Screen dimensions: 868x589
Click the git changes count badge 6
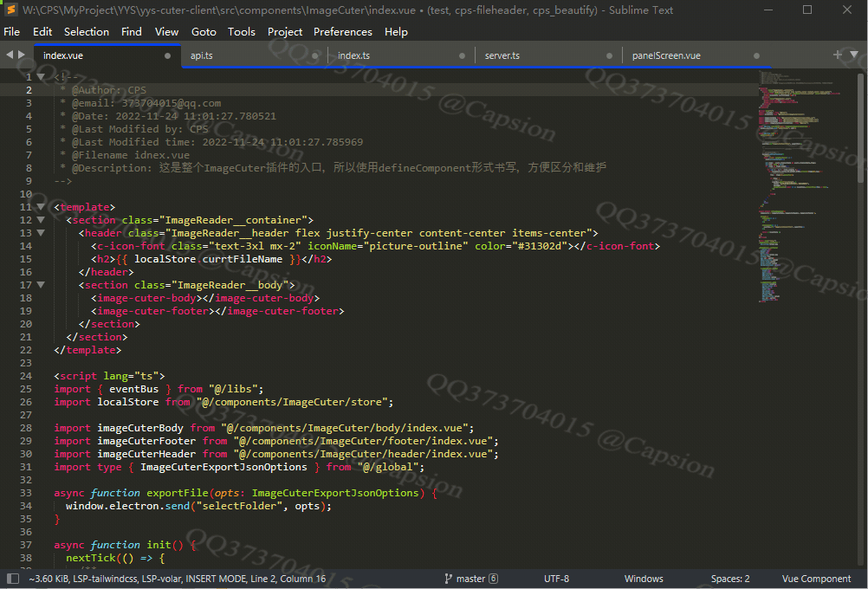pos(493,579)
